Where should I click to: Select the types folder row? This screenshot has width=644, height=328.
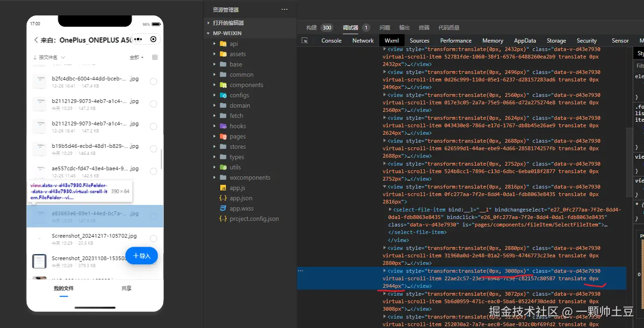[x=250, y=157]
